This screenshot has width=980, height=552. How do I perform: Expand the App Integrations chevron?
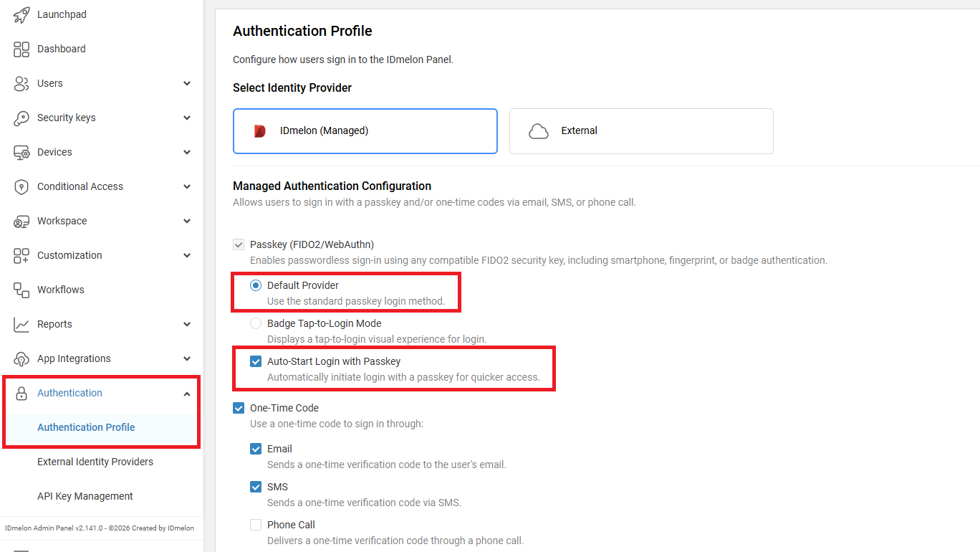coord(187,358)
